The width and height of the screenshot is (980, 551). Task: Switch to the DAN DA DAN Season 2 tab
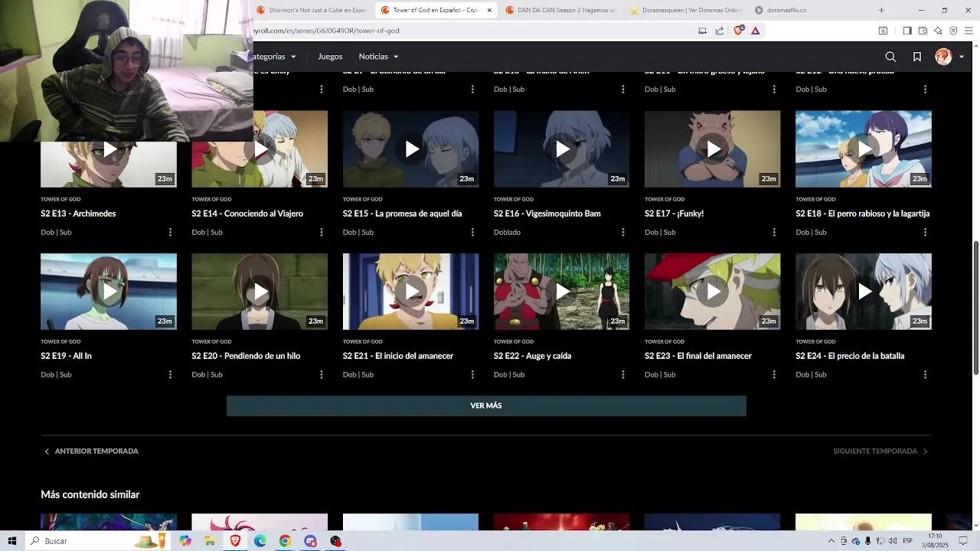[560, 10]
